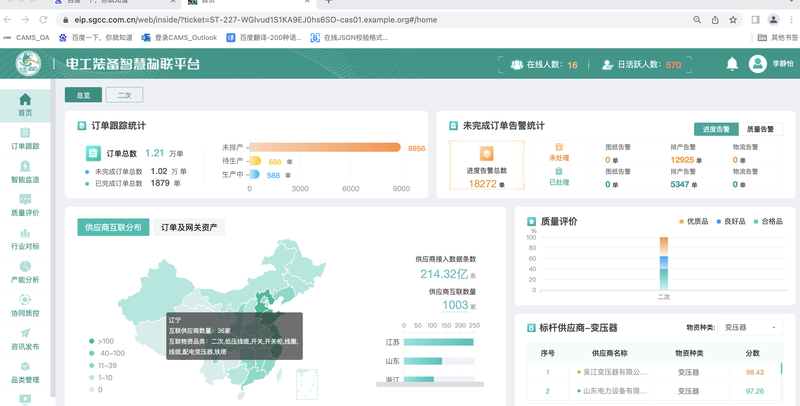Click the 江苏 supplier bar
Viewport: 800px width, 406px height.
coord(439,342)
